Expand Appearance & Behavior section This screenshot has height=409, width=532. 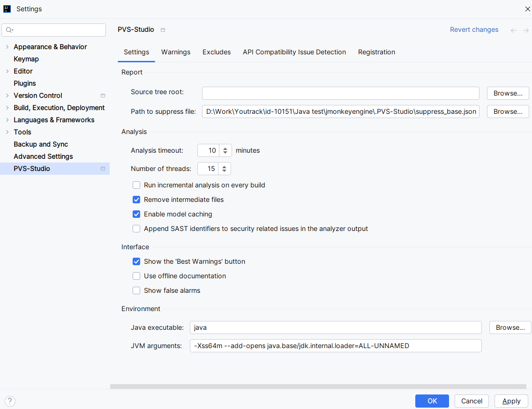click(x=7, y=47)
